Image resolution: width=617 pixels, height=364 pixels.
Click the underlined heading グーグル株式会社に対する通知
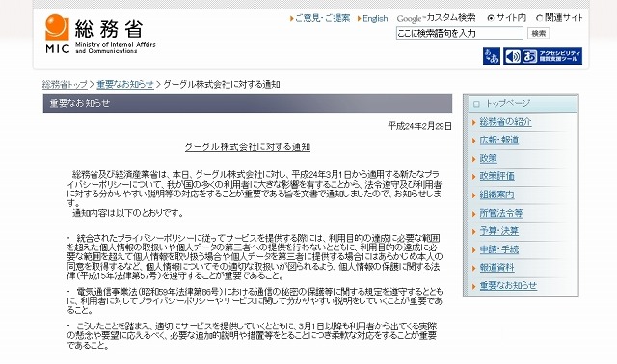tap(248, 147)
